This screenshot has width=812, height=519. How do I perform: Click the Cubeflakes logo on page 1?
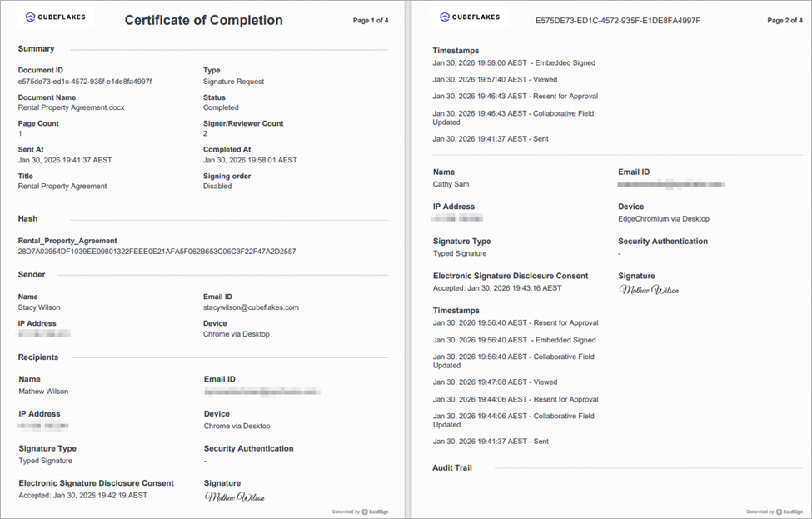56,17
